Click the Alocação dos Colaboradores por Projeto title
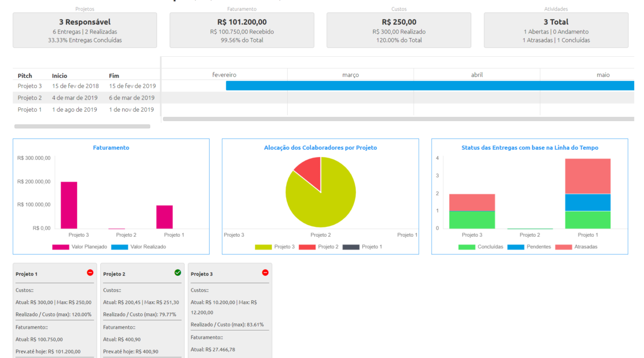This screenshot has height=358, width=644. point(320,148)
